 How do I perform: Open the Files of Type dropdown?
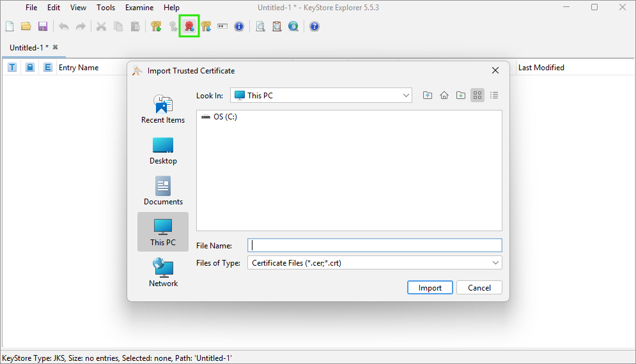(495, 262)
